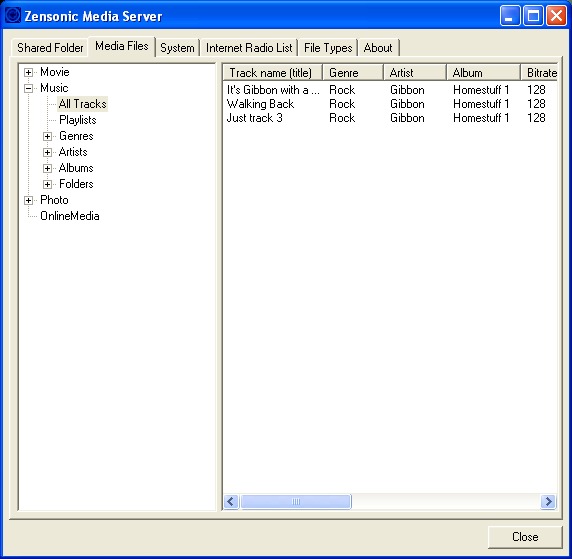Click Rock genre in It's Gibbon row
This screenshot has width=572, height=559.
342,90
